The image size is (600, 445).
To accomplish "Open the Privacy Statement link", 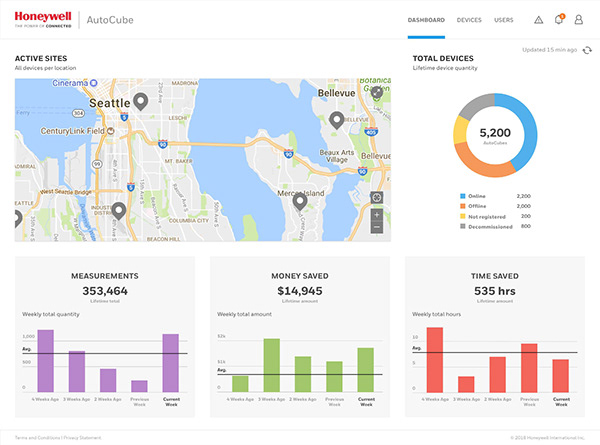I will 82,437.
